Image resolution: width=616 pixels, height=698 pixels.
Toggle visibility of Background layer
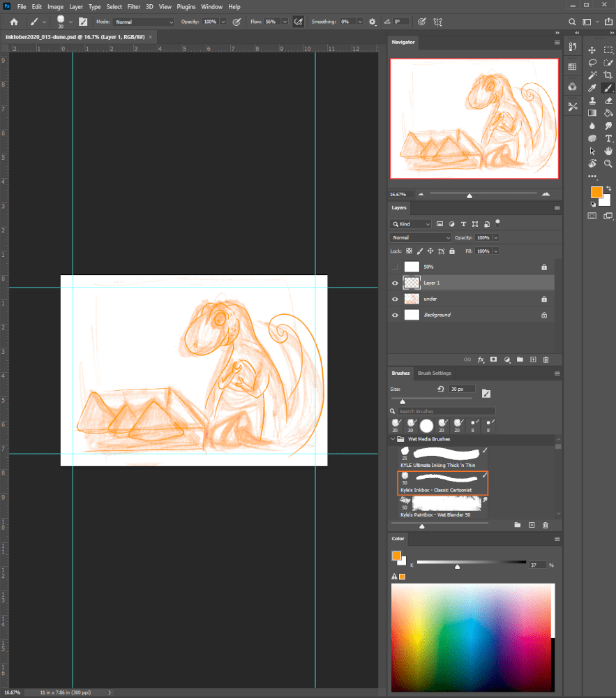click(x=396, y=315)
